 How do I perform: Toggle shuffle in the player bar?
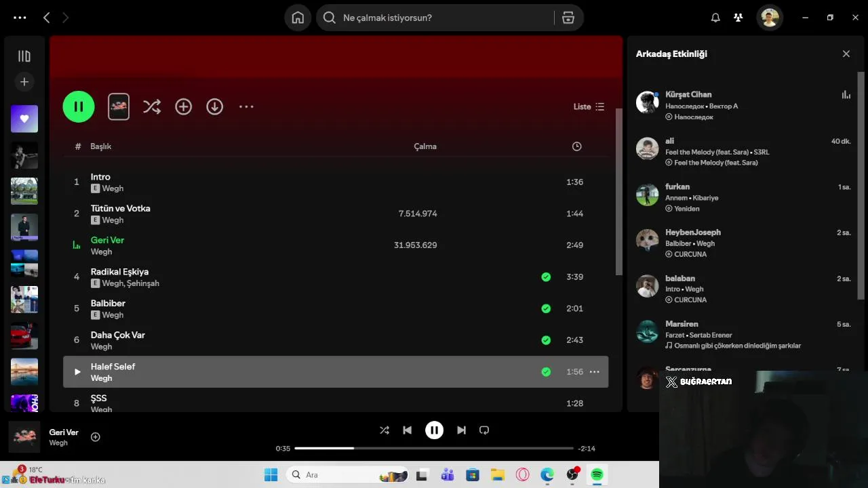(384, 430)
